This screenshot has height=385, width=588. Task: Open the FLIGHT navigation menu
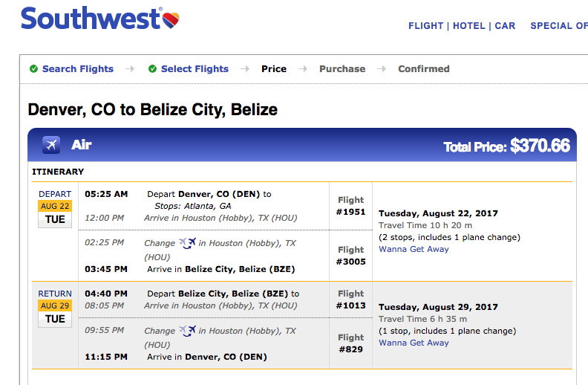tap(425, 26)
